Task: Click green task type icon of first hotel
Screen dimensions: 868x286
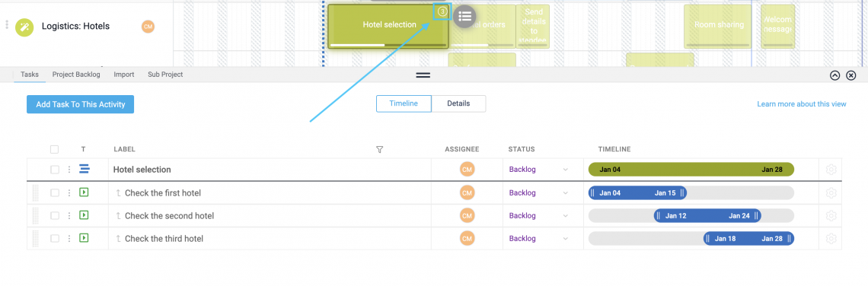Action: [85, 192]
